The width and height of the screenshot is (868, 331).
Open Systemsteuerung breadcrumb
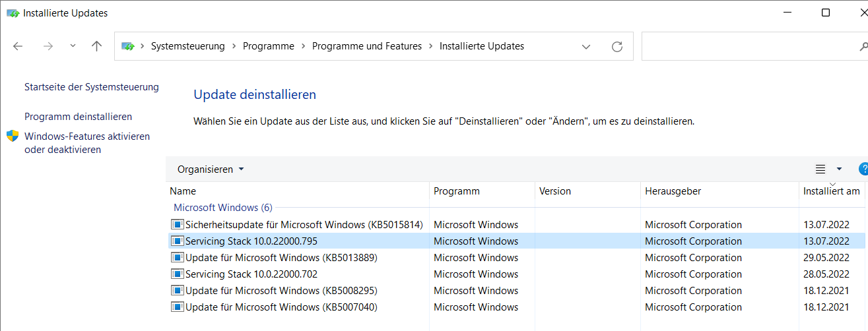click(x=188, y=46)
